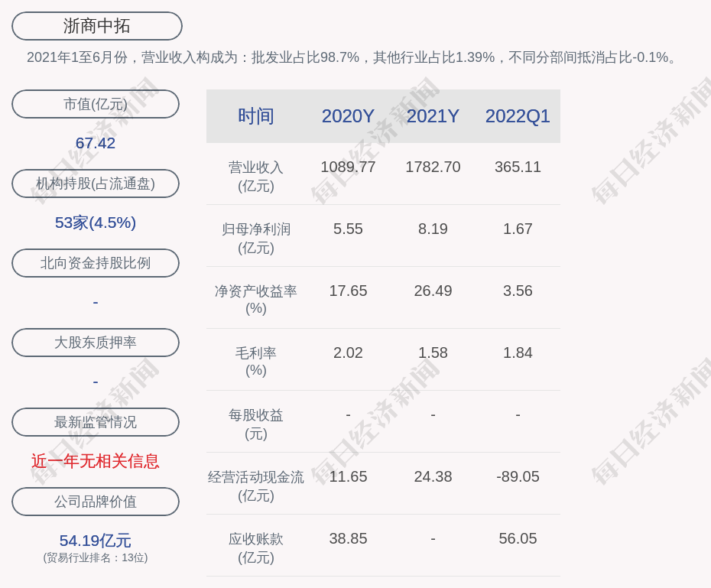711x588 pixels.
Task: Select the 2020Y dash in 每股收益 row
Action: pos(349,415)
